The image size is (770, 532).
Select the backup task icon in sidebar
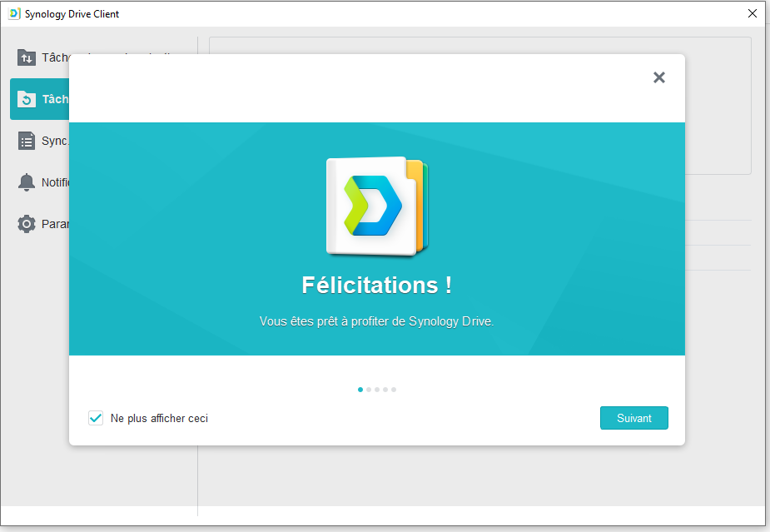click(27, 99)
